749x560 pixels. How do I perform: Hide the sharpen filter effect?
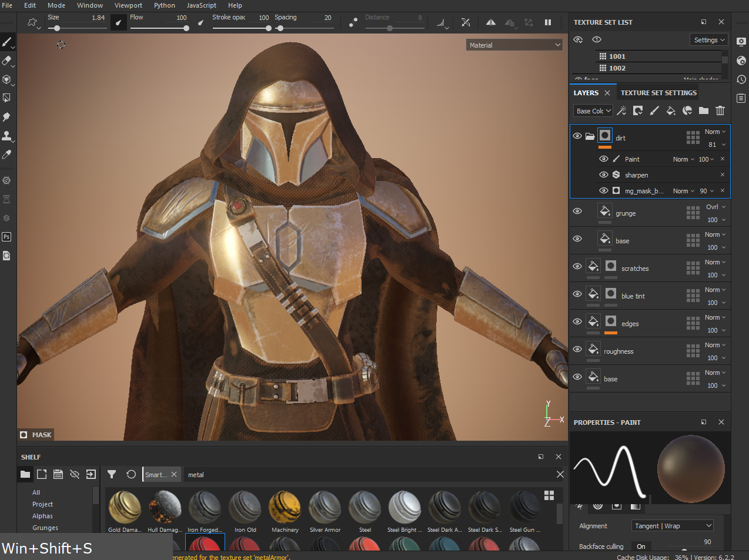pyautogui.click(x=603, y=175)
